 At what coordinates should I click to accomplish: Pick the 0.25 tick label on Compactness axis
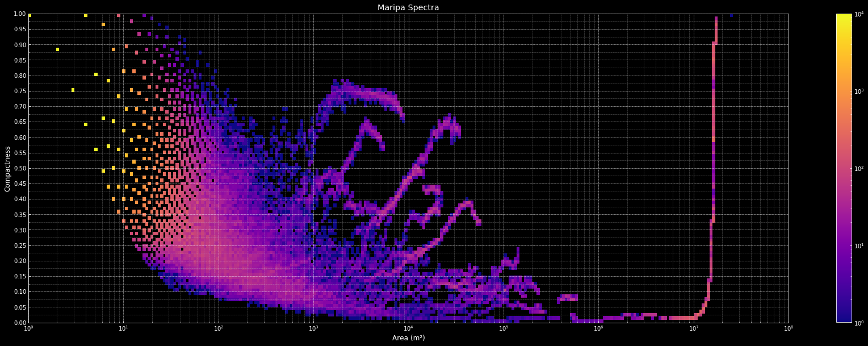[x=19, y=245]
